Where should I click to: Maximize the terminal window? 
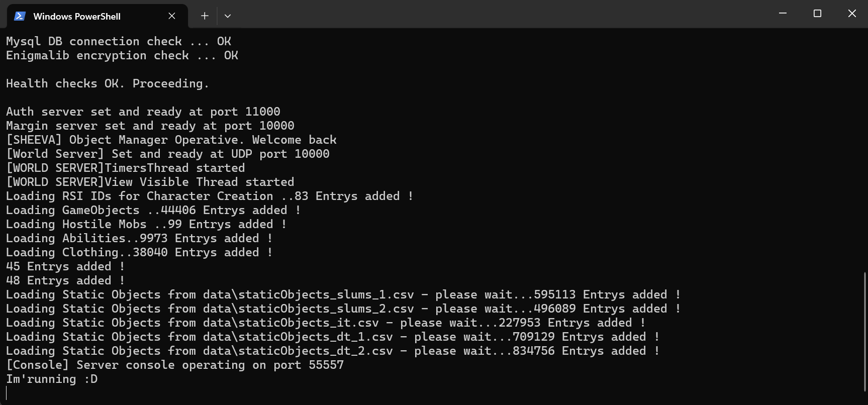[x=817, y=14]
